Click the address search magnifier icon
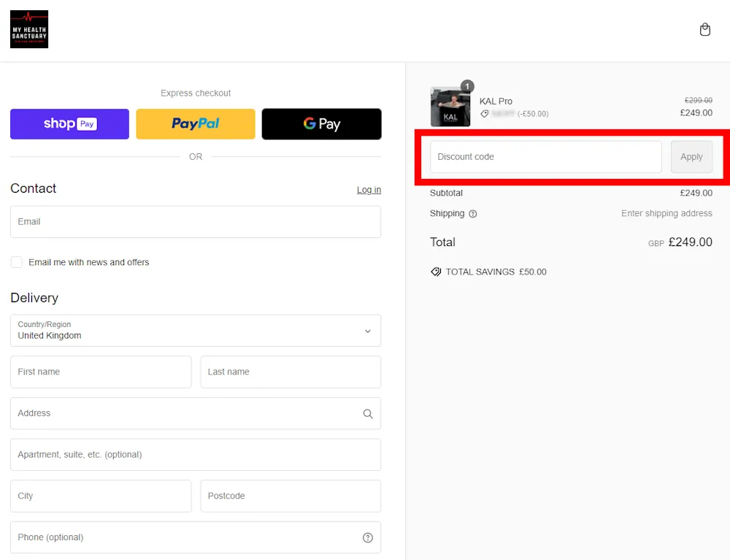The height and width of the screenshot is (560, 730). tap(368, 413)
